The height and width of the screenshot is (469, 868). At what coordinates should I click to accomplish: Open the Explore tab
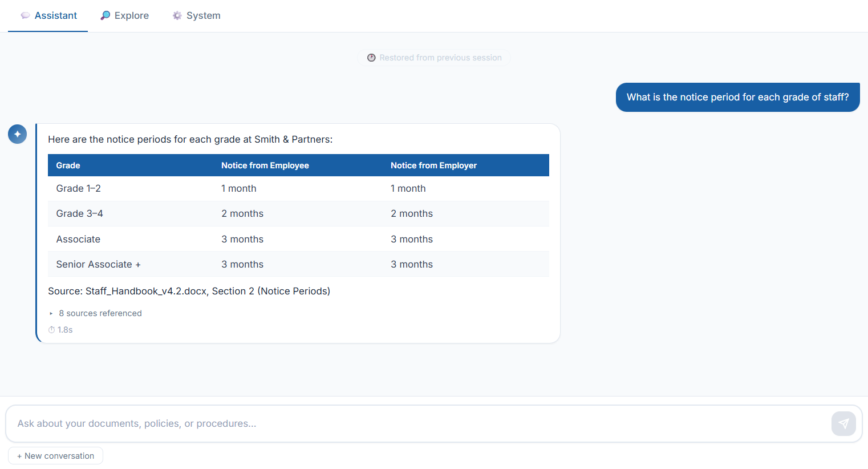pyautogui.click(x=124, y=15)
